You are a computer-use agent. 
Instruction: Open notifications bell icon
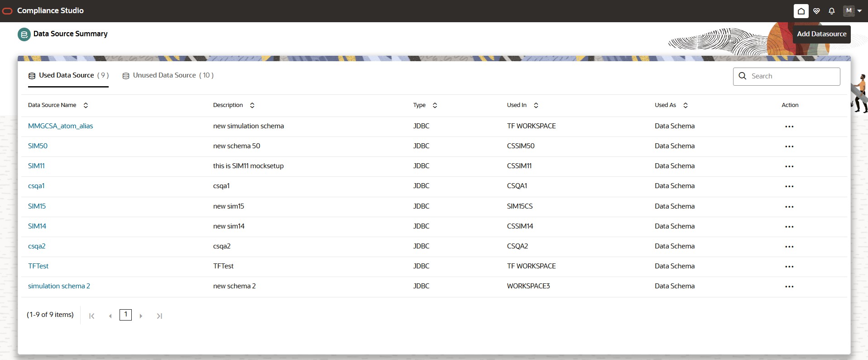831,11
